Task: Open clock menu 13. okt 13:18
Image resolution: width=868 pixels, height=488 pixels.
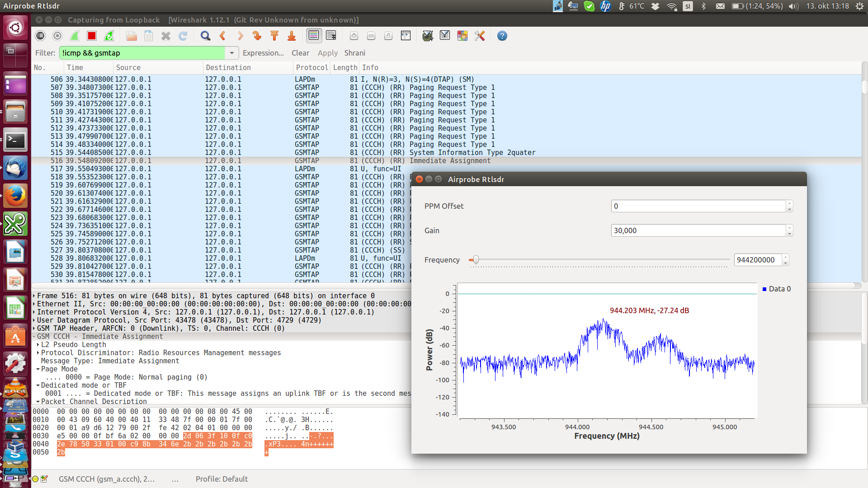Action: 827,6
